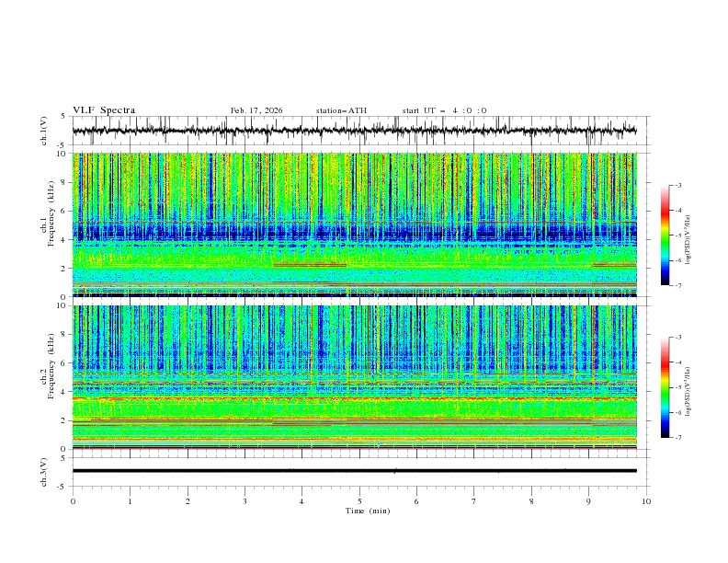Click the "2" kHz tick of ch.1 frequency axis

pos(64,269)
